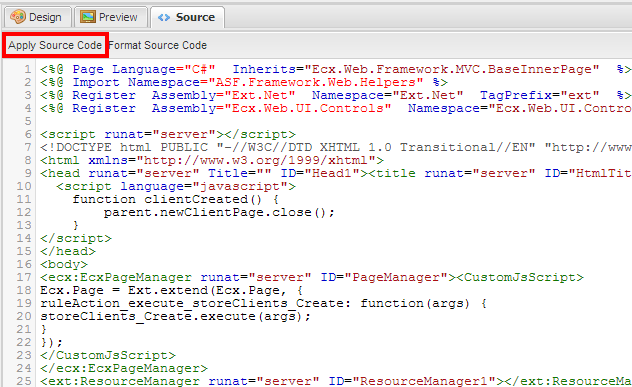Screen dimensions: 632x387
Task: Click storeClients_Create.execute(args); line
Action: click(176, 316)
